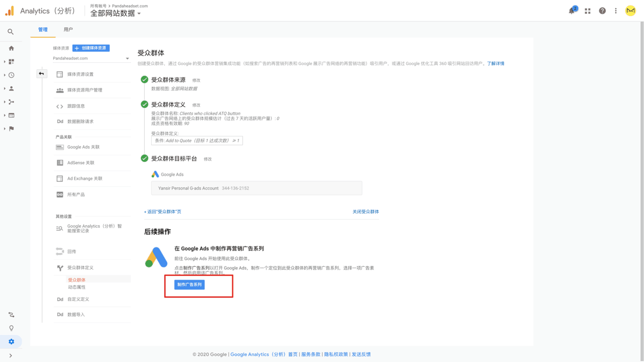The image size is (644, 362).
Task: Expand the Realtime clock reports section
Action: point(11,75)
